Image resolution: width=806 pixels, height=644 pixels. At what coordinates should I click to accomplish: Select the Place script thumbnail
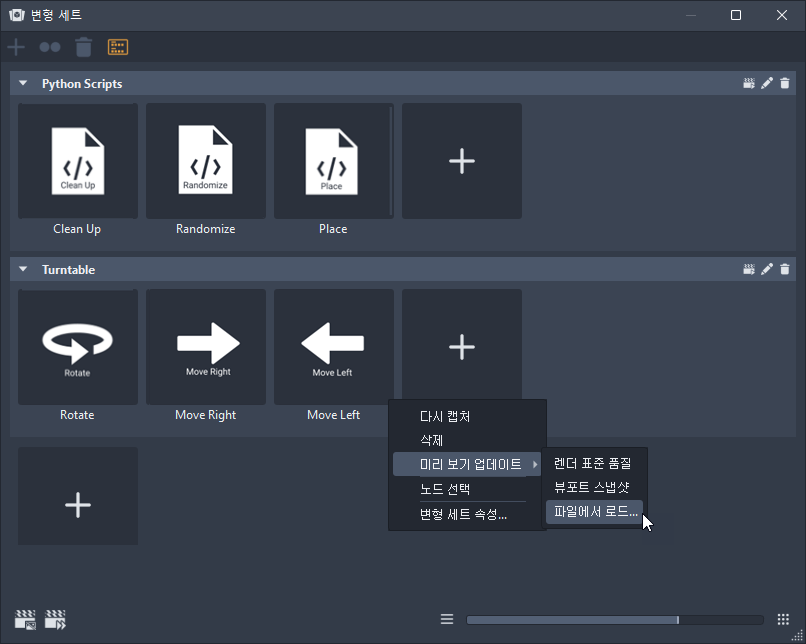334,161
